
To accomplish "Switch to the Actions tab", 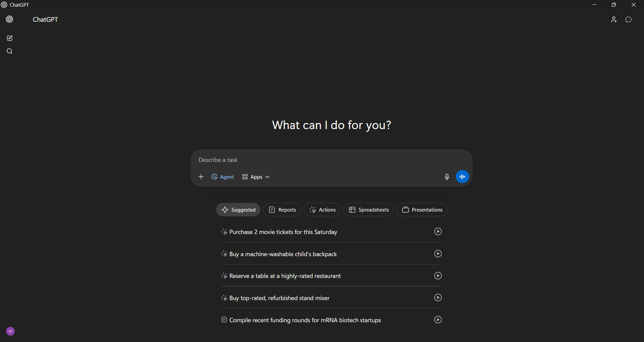I will (x=322, y=210).
